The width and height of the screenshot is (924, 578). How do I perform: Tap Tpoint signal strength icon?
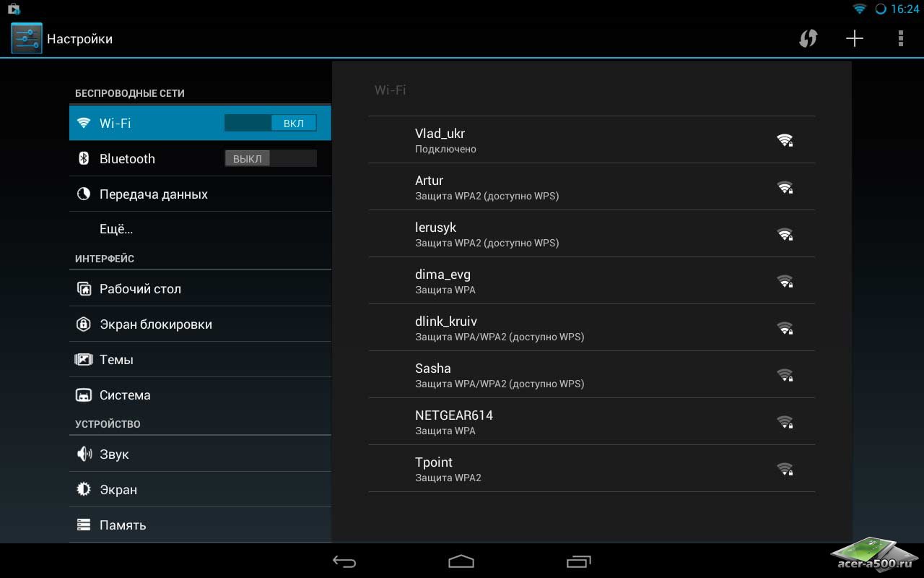coord(785,469)
